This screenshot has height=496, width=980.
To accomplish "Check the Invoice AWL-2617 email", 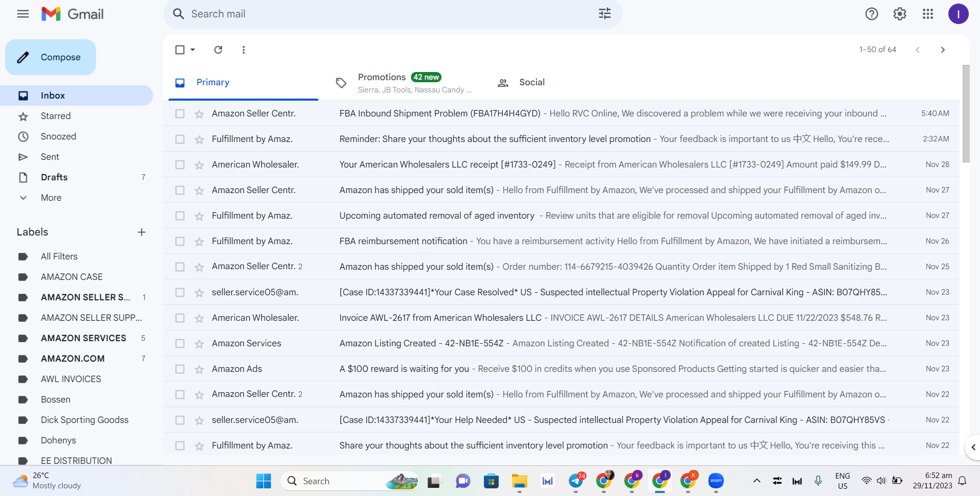I will click(180, 318).
